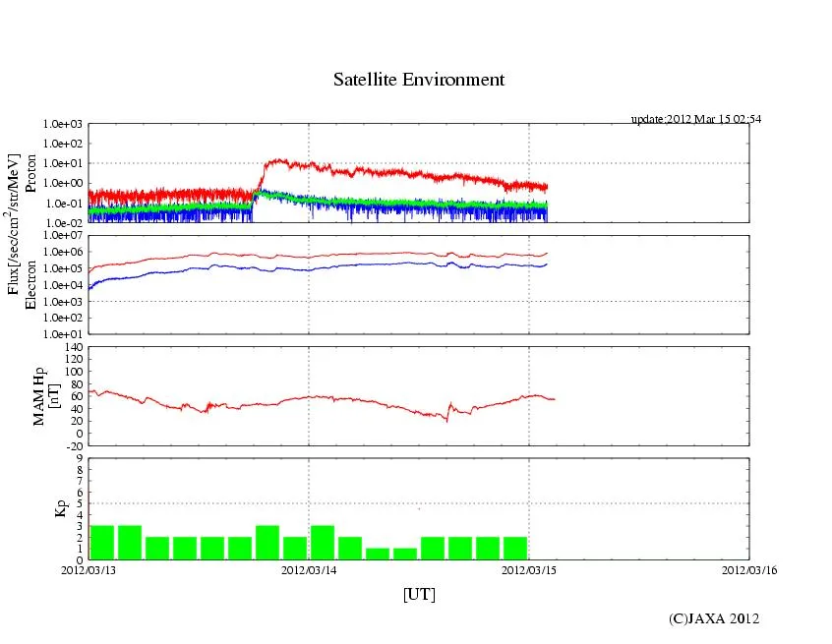832x644 pixels.
Task: Click the first green Kp bar
Action: click(x=102, y=542)
